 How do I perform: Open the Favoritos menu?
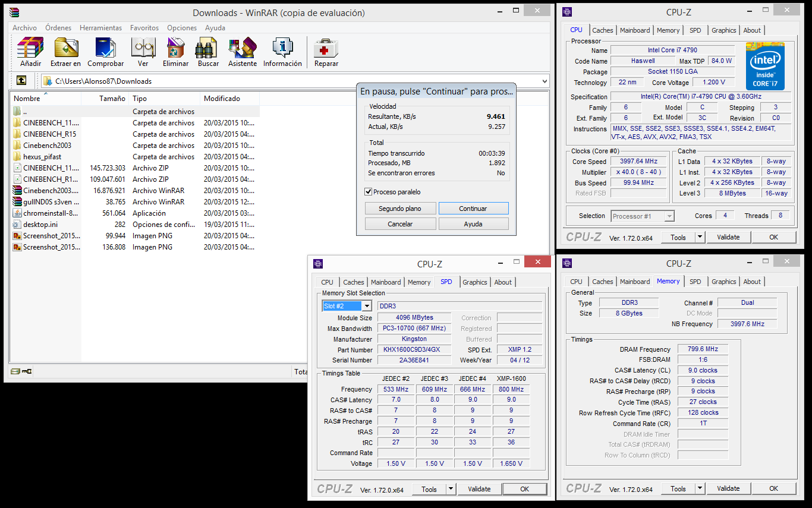(144, 28)
